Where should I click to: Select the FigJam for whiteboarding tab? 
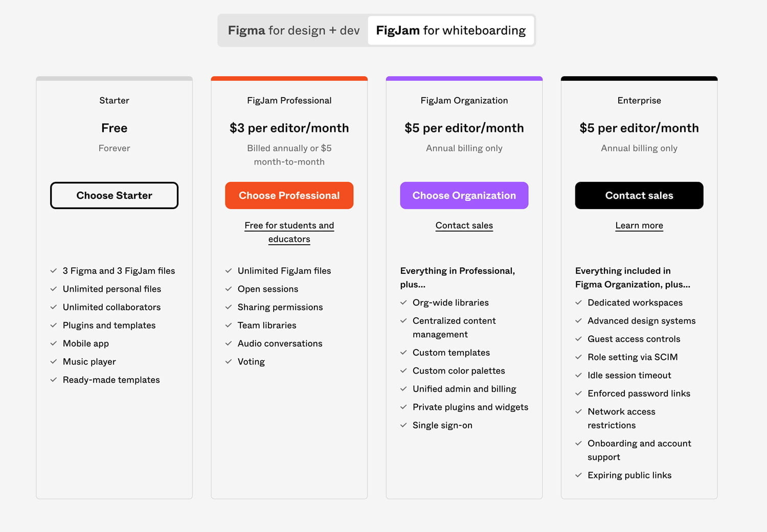tap(450, 31)
